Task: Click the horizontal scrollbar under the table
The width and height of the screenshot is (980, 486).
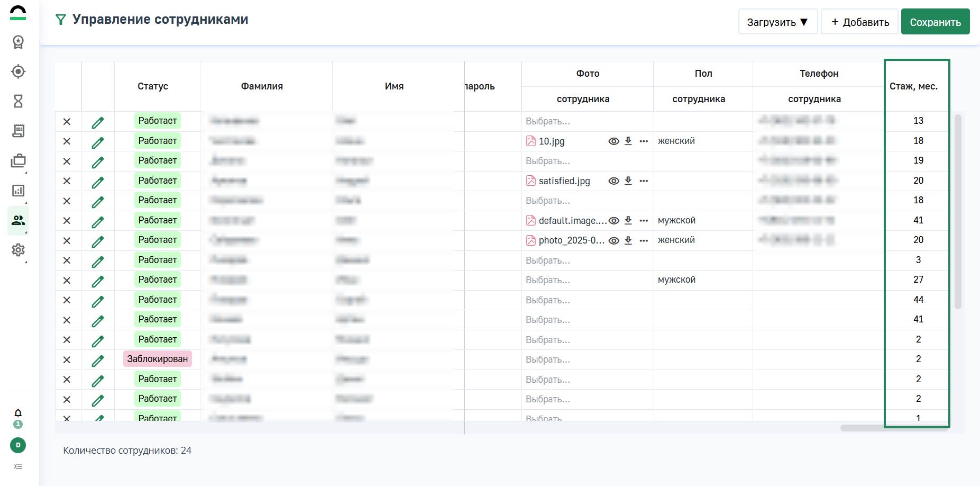Action: [x=894, y=428]
